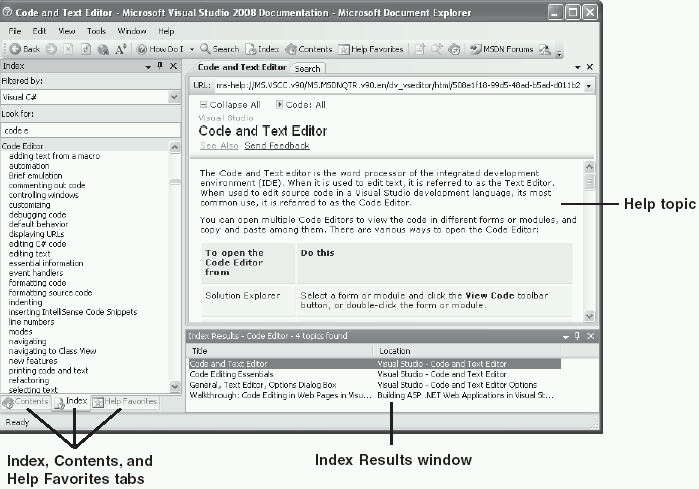Image resolution: width=699 pixels, height=489 pixels.
Task: Close the Index panel
Action: [x=173, y=66]
